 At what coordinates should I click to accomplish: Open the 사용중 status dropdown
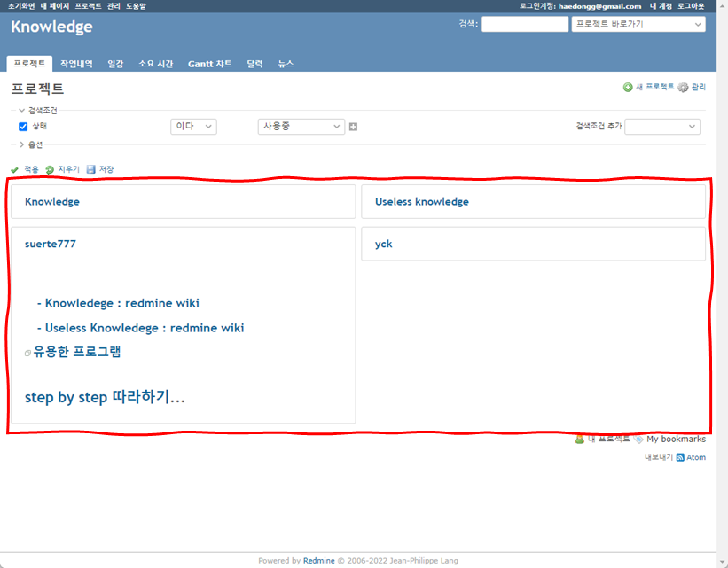pyautogui.click(x=301, y=127)
